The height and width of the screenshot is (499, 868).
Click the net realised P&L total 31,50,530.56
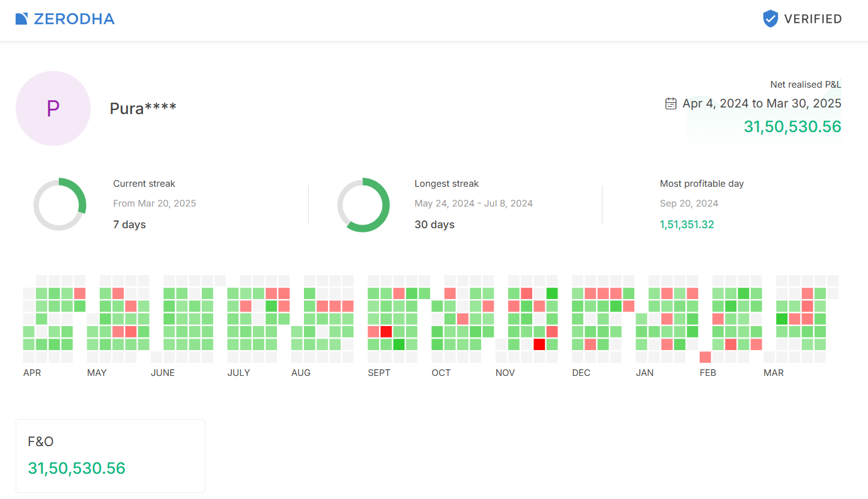(x=792, y=127)
